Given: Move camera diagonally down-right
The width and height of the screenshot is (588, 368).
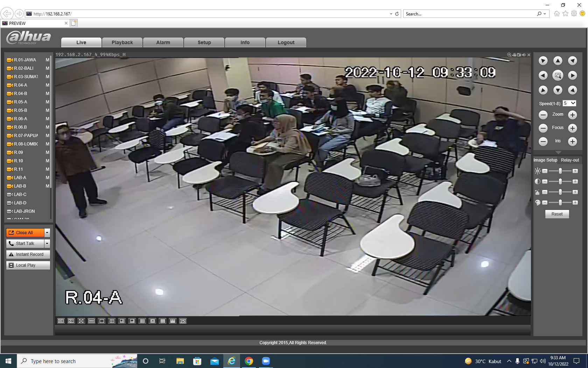Looking at the screenshot, I should 572,90.
